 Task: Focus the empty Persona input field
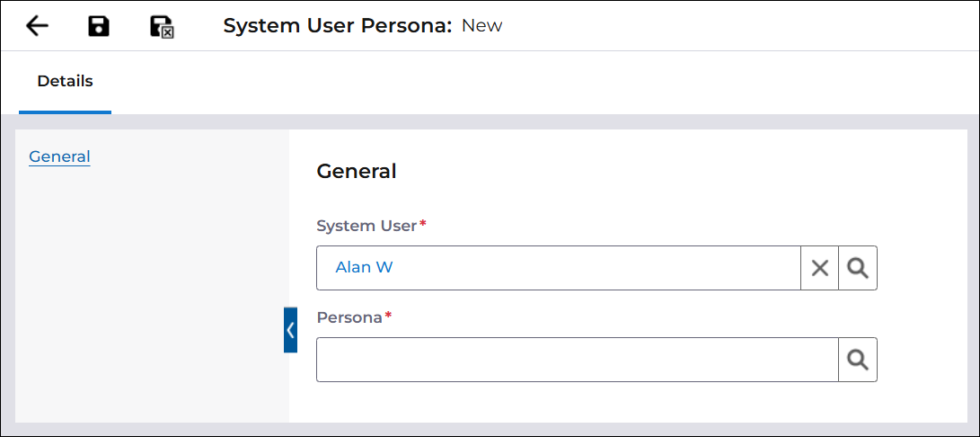click(578, 360)
